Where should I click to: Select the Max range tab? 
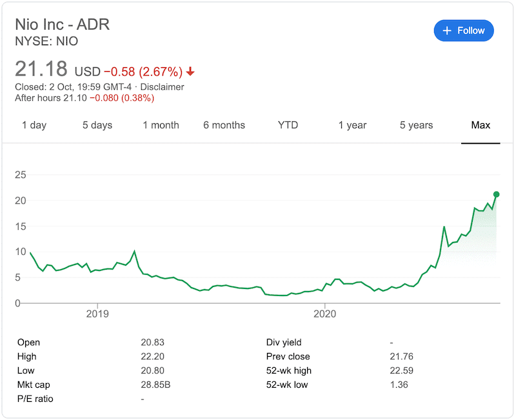coord(481,125)
